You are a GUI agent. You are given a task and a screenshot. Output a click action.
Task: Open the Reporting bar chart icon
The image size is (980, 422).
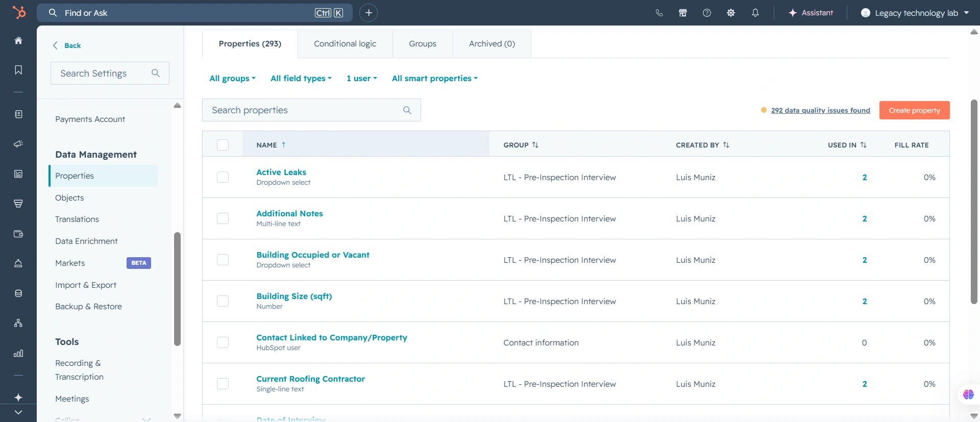(x=18, y=353)
